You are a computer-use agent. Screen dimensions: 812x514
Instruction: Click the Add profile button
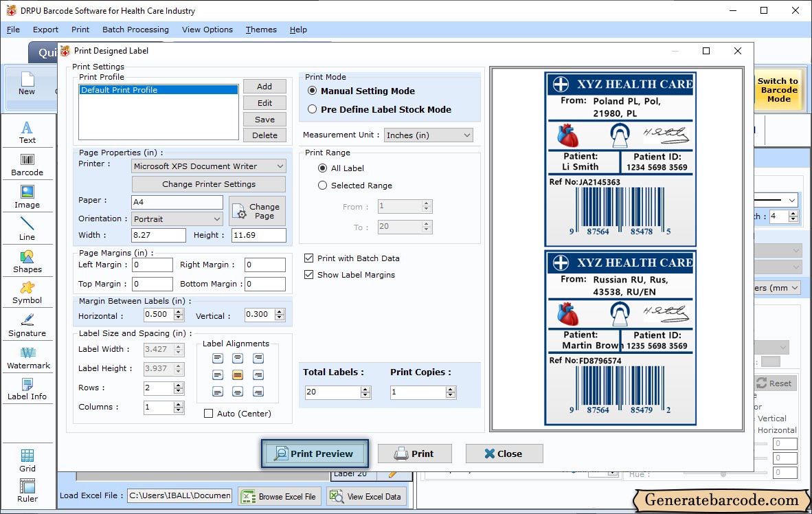(264, 87)
